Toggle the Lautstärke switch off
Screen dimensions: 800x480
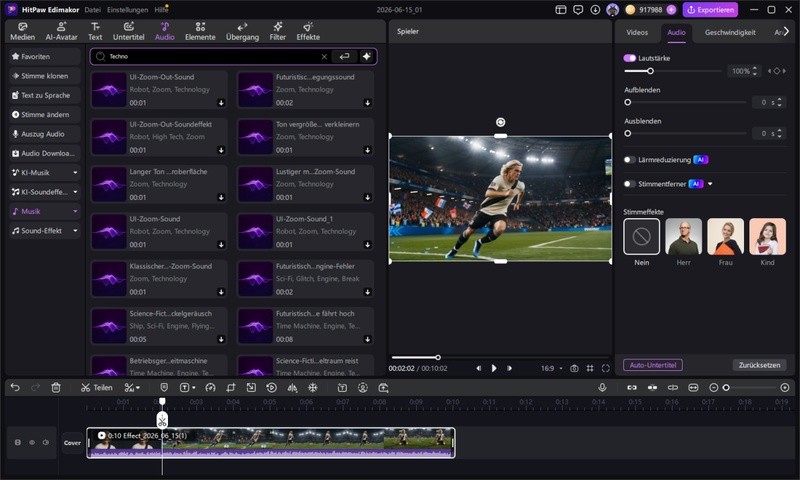pos(630,58)
